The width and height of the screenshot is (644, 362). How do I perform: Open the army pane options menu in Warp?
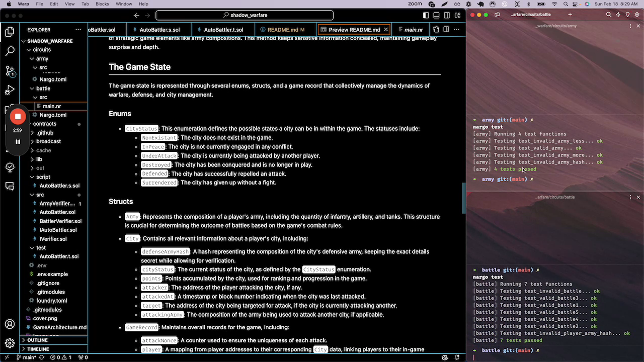pyautogui.click(x=630, y=26)
